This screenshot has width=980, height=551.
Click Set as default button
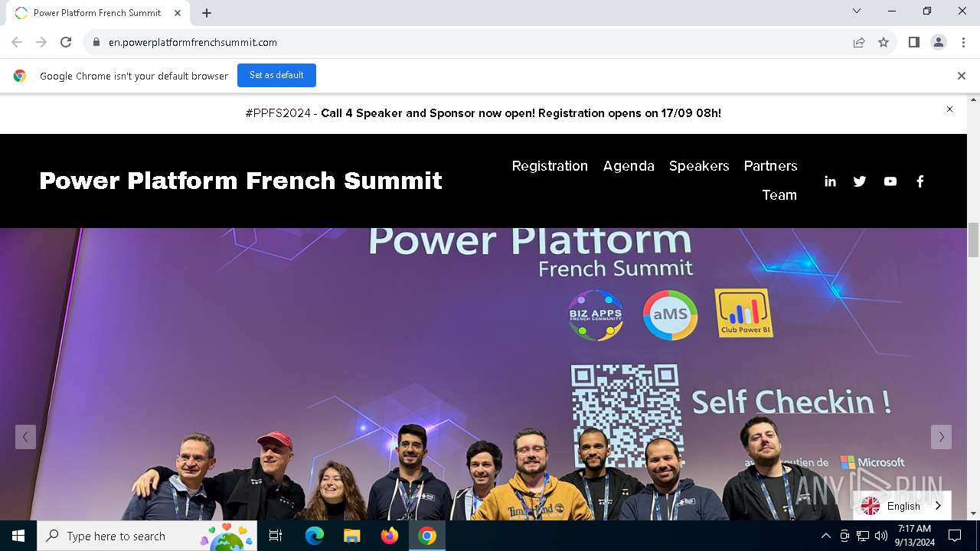tap(276, 76)
